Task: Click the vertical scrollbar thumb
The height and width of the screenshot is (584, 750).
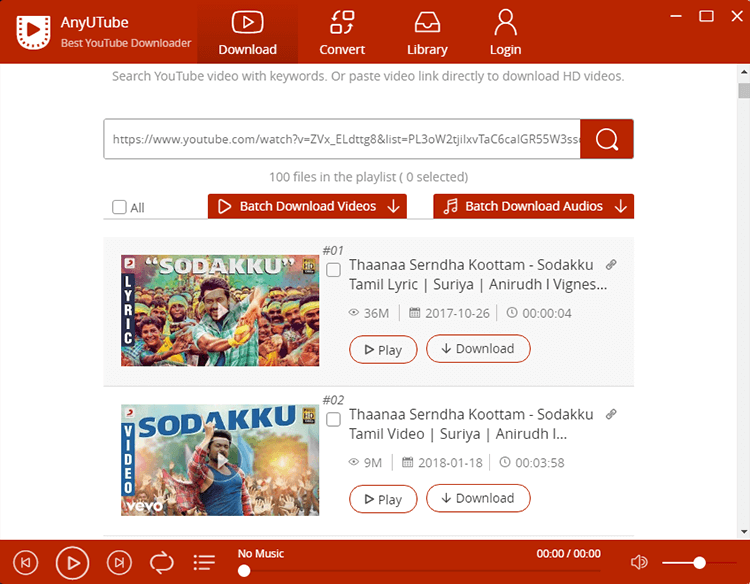Action: pyautogui.click(x=744, y=90)
